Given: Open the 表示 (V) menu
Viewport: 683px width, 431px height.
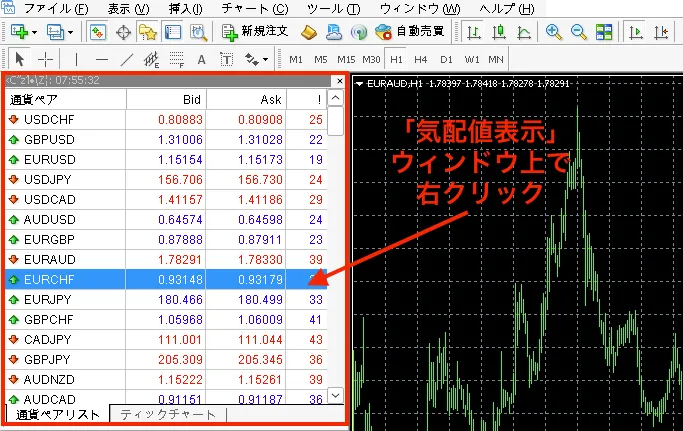Looking at the screenshot, I should pos(128,8).
